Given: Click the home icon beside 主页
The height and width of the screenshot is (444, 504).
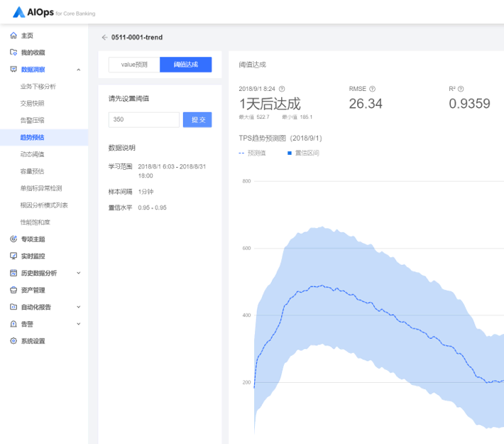Looking at the screenshot, I should [13, 36].
